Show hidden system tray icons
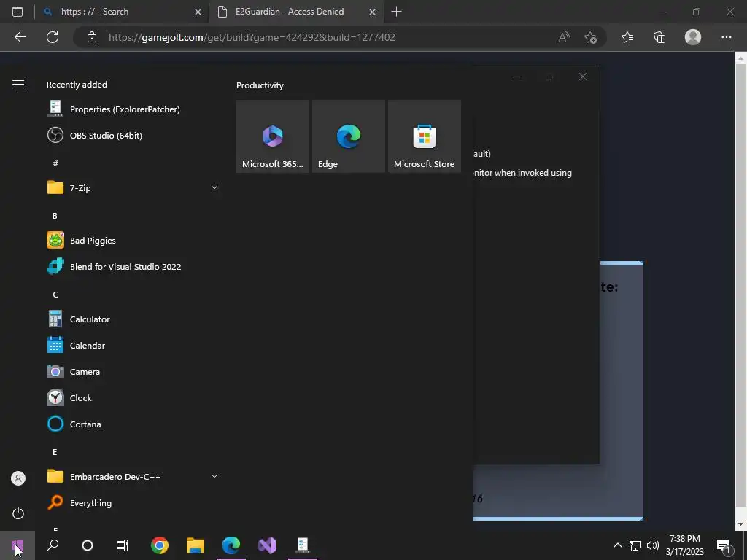This screenshot has width=747, height=560. point(617,545)
